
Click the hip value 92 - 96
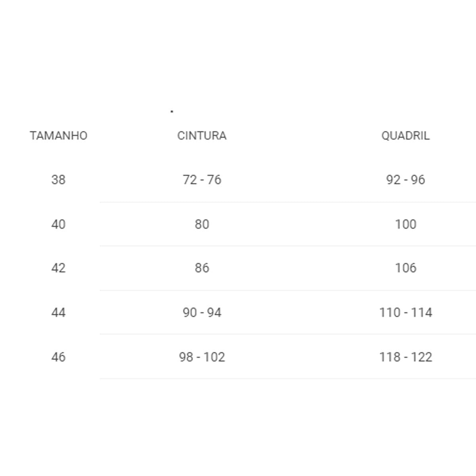(x=405, y=180)
